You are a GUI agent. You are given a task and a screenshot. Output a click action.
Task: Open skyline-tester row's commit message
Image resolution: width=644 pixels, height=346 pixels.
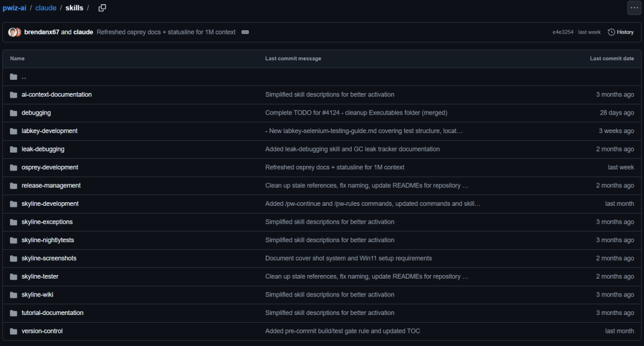367,276
